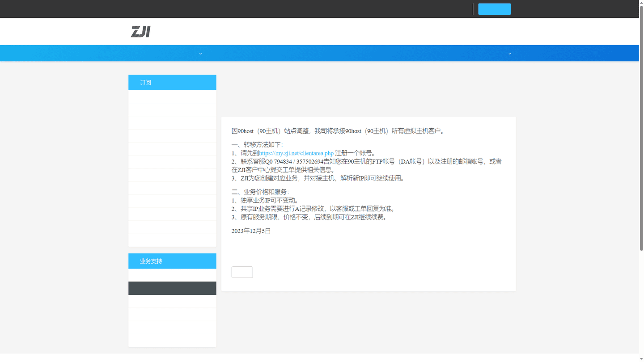Click the line starting 2、共享IP业务需要进行A记录修改
Image resolution: width=644 pixels, height=362 pixels.
[x=313, y=209]
